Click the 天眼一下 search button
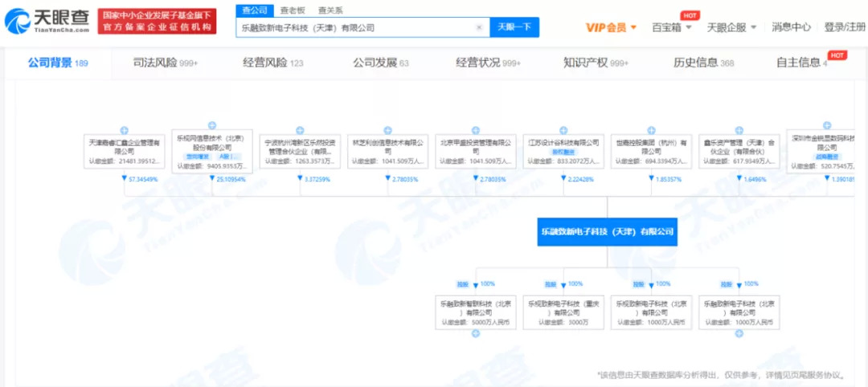The height and width of the screenshot is (387, 868). [514, 27]
